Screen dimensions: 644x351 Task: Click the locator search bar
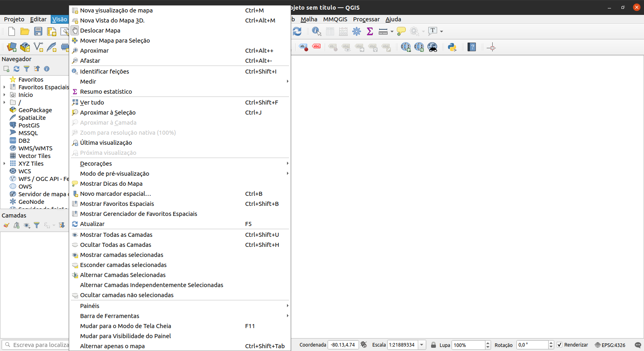[36, 345]
